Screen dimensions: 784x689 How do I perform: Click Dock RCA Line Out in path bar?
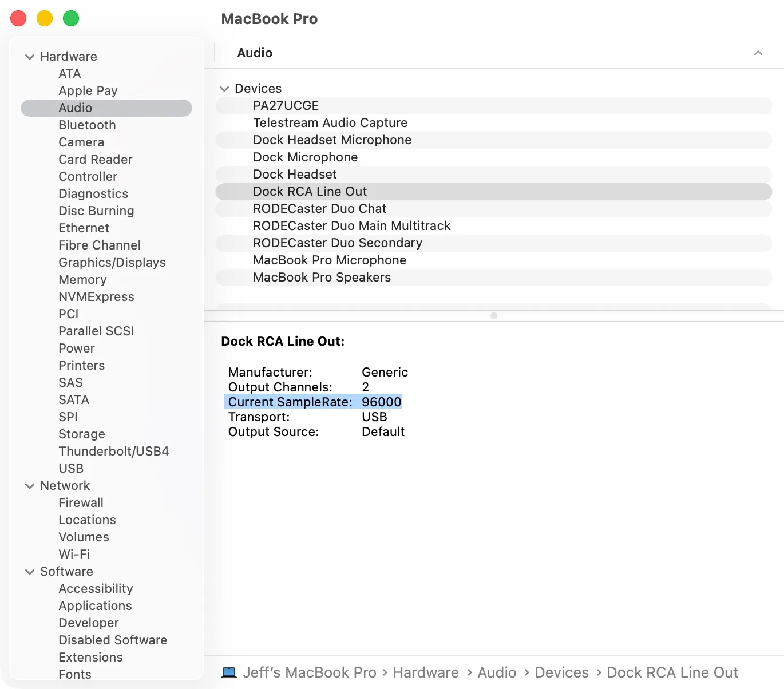click(x=672, y=672)
